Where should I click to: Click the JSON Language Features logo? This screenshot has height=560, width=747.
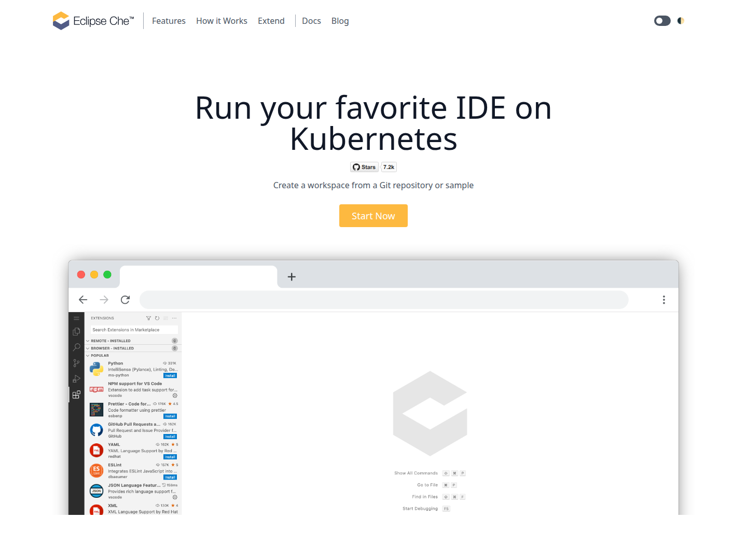coord(96,491)
